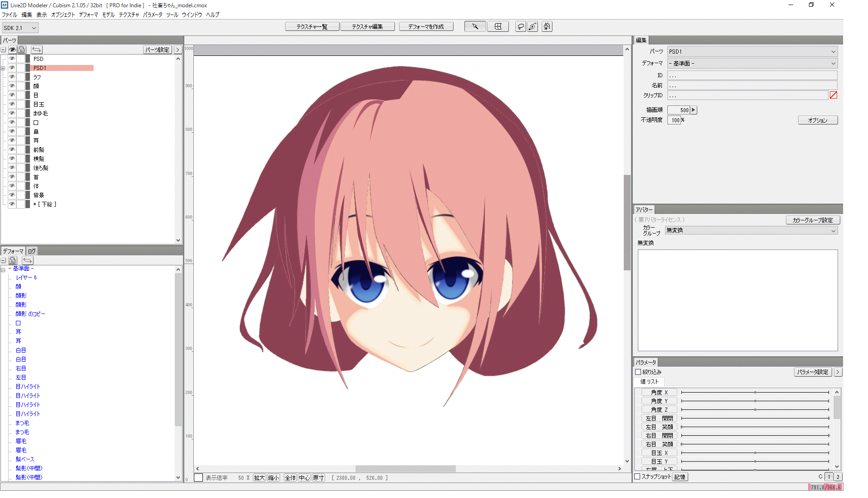Click the テクスチャ編集 button
This screenshot has height=498, width=868.
click(x=367, y=27)
